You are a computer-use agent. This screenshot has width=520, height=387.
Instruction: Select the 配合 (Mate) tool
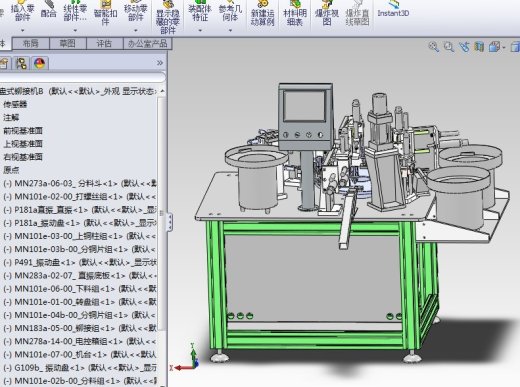(49, 9)
